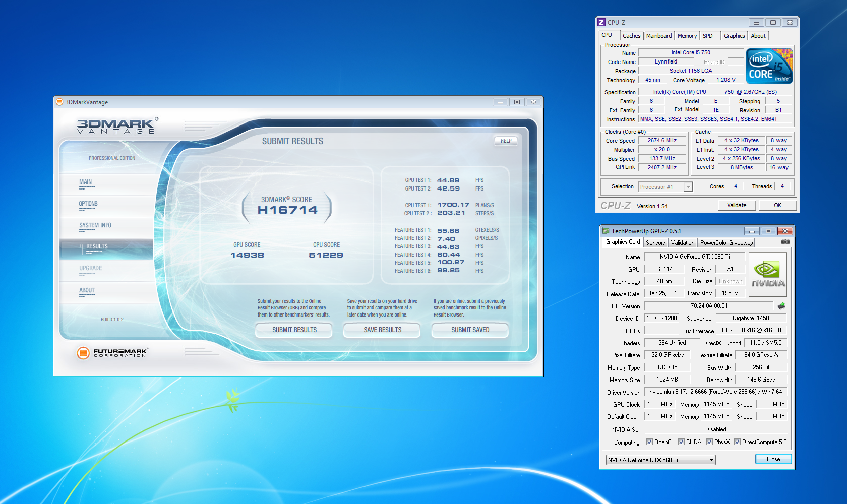The height and width of the screenshot is (504, 847).
Task: Open the About tab in CPU-Z
Action: (x=758, y=36)
